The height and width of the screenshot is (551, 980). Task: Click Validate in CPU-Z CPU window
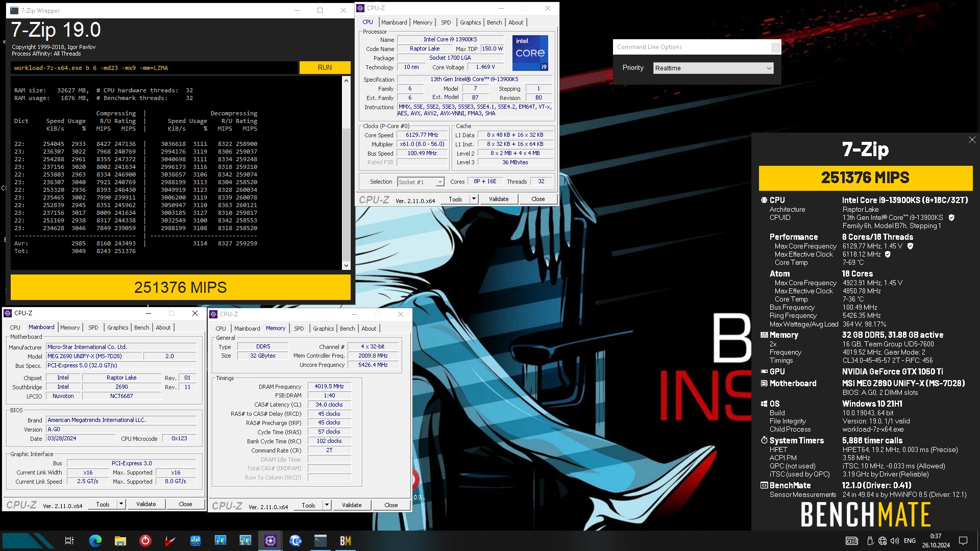499,199
